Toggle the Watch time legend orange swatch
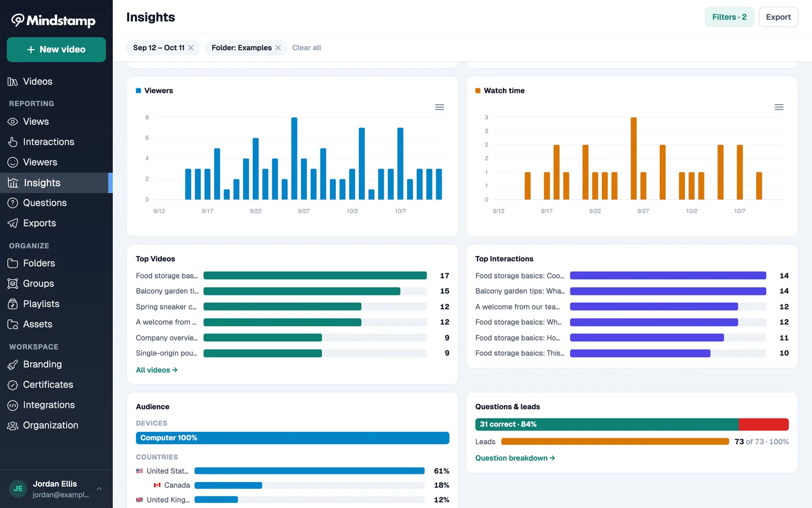The height and width of the screenshot is (508, 812). (478, 91)
